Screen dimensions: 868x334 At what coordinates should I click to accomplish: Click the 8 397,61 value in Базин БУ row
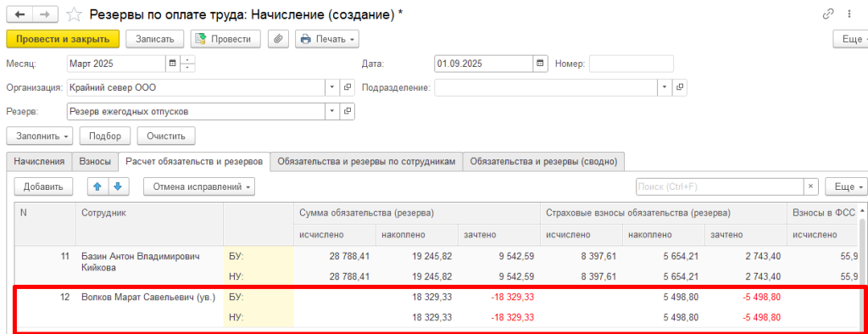598,256
